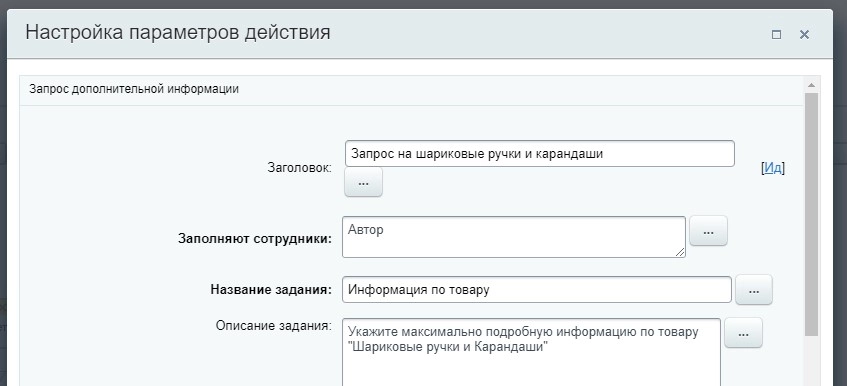The width and height of the screenshot is (847, 386).
Task: Open value picker beside Название задания
Action: click(x=754, y=290)
